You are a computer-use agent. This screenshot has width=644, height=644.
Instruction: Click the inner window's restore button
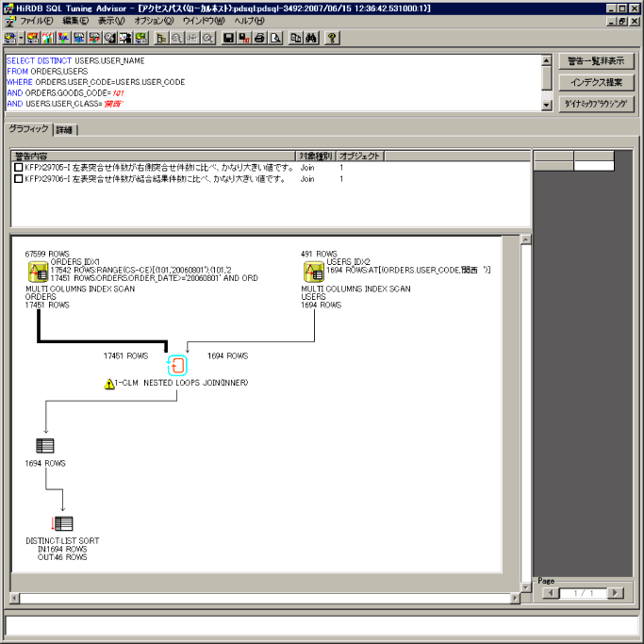tap(622, 21)
